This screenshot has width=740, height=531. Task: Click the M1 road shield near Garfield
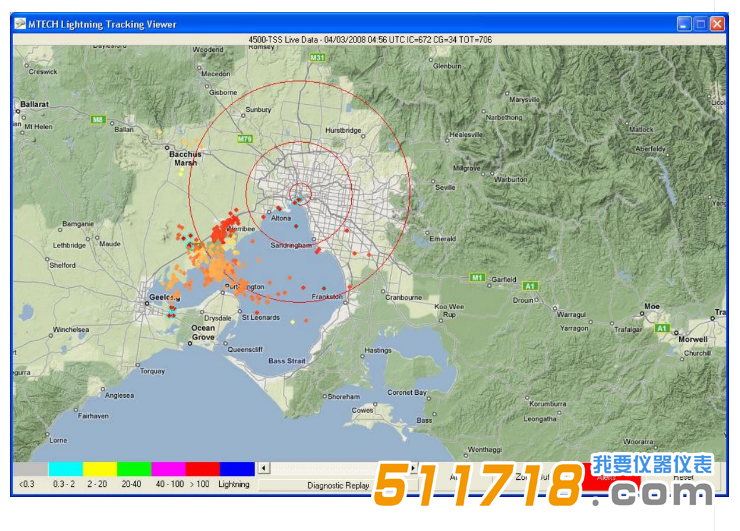pyautogui.click(x=477, y=277)
